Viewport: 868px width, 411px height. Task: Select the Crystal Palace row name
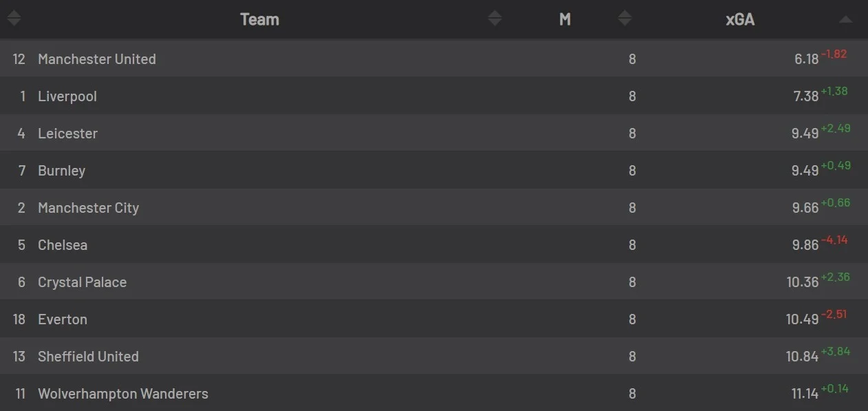pos(83,282)
